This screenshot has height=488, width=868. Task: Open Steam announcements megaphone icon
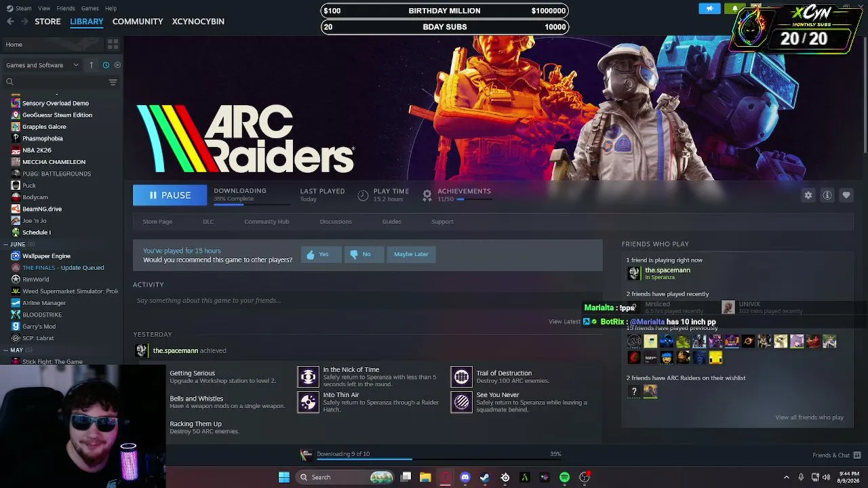coord(709,9)
